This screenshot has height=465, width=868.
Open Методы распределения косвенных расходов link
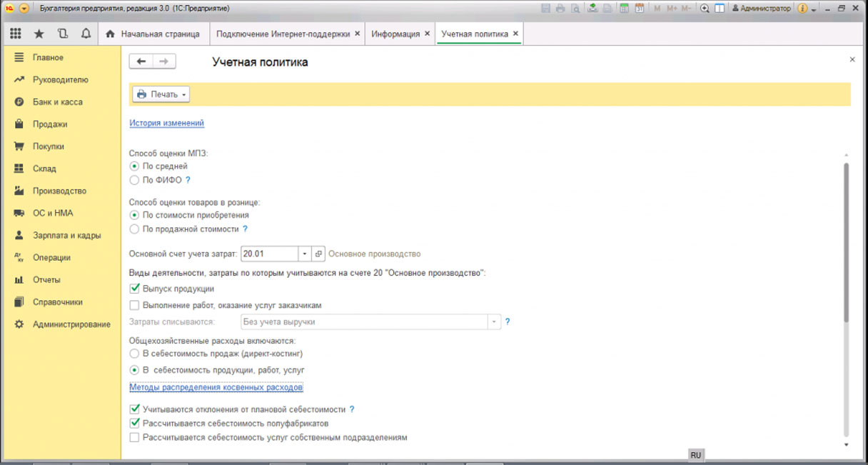tap(216, 388)
